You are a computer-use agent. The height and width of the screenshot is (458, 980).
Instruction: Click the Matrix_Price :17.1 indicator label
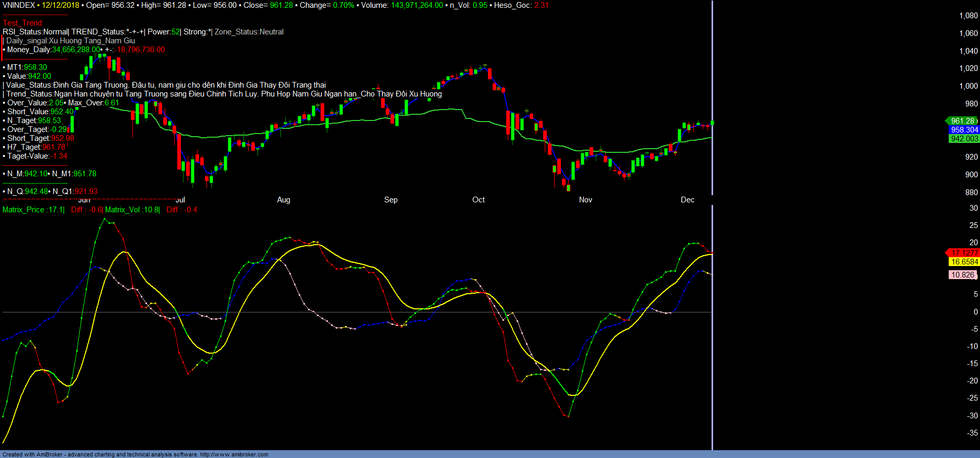[x=32, y=210]
